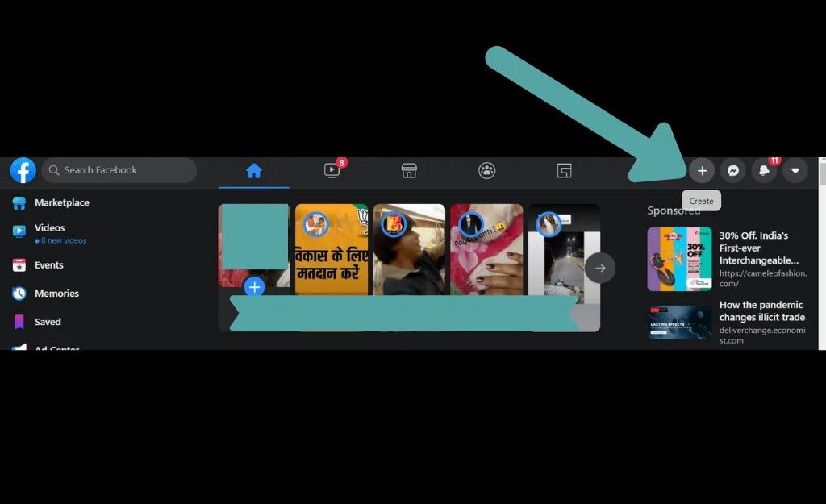
Task: Go to the Home tab
Action: tap(254, 171)
